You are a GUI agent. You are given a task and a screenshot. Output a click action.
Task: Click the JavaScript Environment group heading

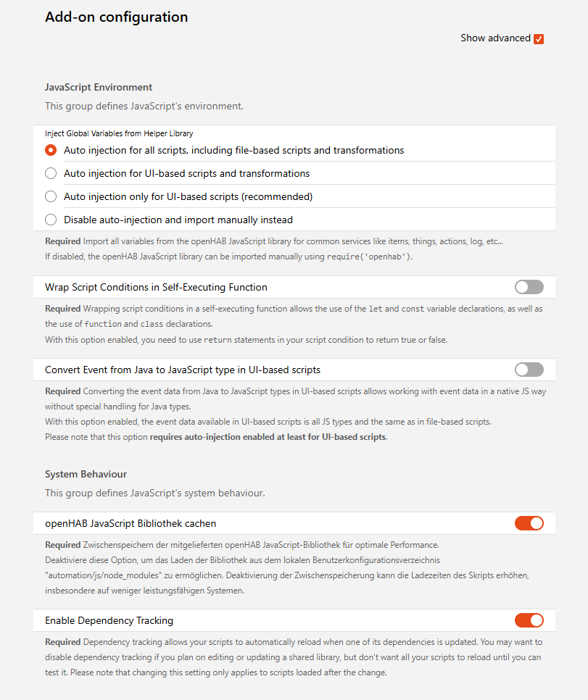99,88
